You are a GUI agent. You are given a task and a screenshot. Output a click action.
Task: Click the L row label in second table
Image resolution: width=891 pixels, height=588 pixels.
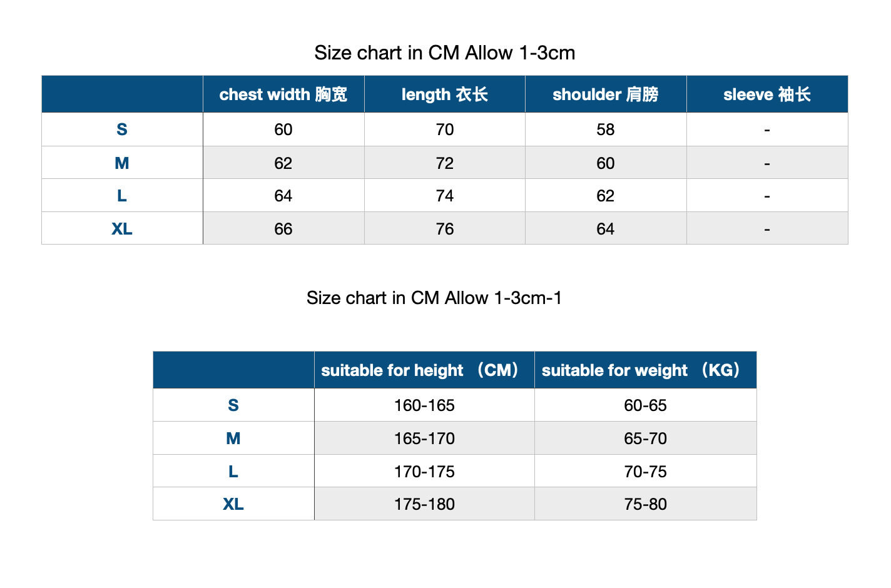click(x=233, y=471)
